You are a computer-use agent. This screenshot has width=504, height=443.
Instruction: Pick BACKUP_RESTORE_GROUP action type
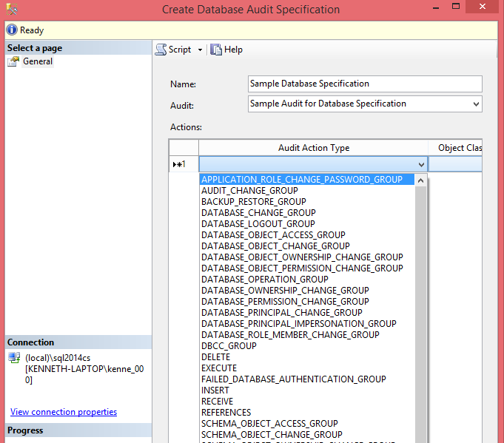click(x=253, y=202)
